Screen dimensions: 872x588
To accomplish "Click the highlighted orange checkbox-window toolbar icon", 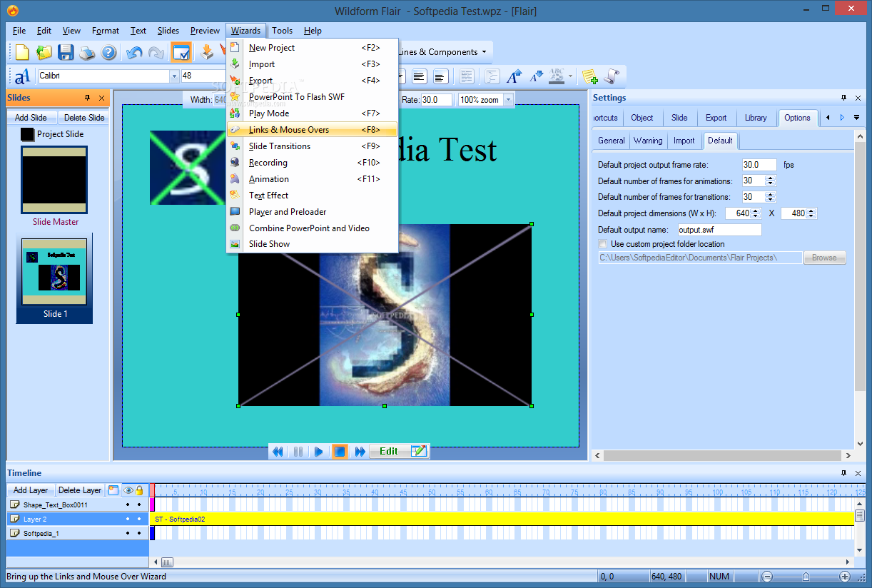I will tap(181, 52).
